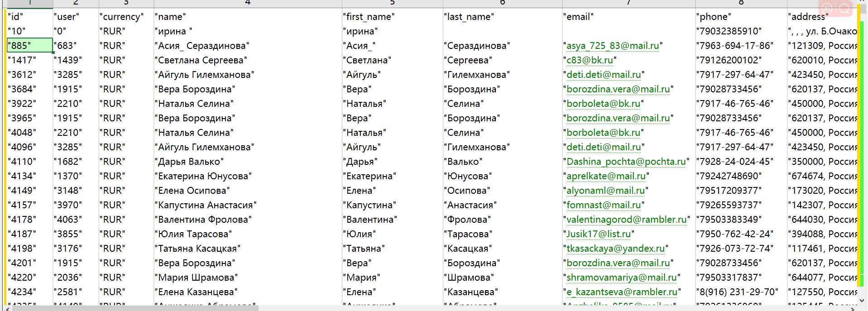The image size is (868, 311).
Task: Select first_name cell "Юлия"
Action: click(393, 234)
